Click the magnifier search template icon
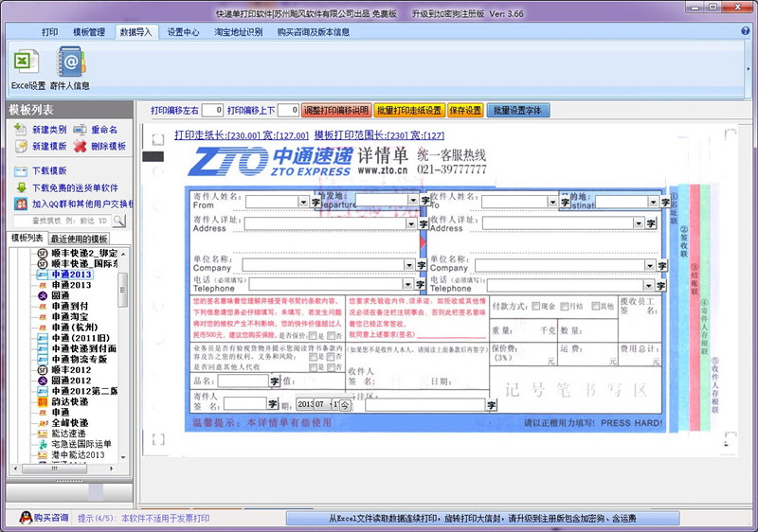Screen dimensions: 758x532 pyautogui.click(x=119, y=221)
